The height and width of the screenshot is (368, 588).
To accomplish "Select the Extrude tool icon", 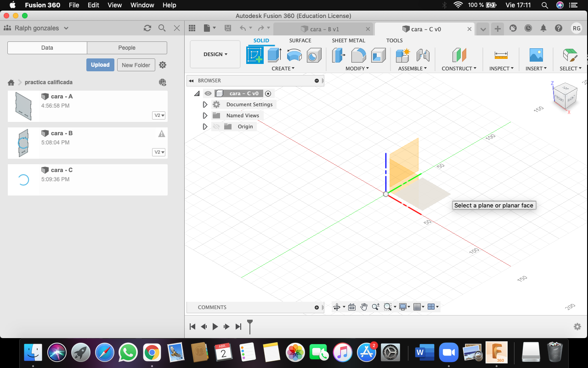I will [274, 55].
